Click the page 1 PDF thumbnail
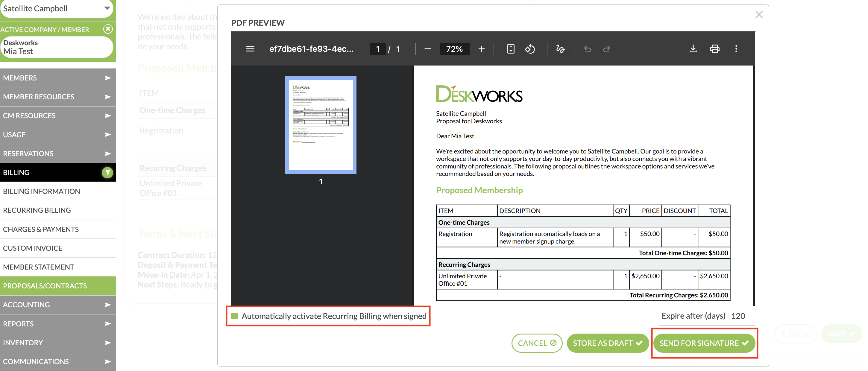This screenshot has width=868, height=371. (321, 125)
